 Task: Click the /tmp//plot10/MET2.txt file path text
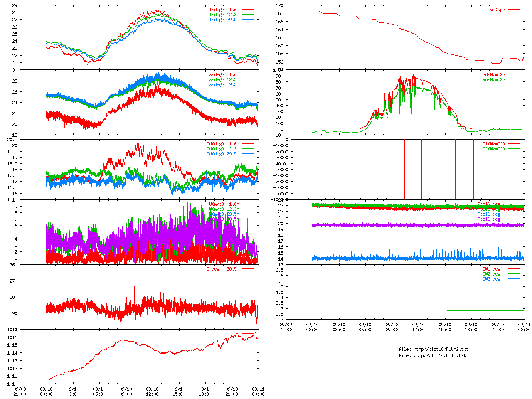pyautogui.click(x=432, y=355)
